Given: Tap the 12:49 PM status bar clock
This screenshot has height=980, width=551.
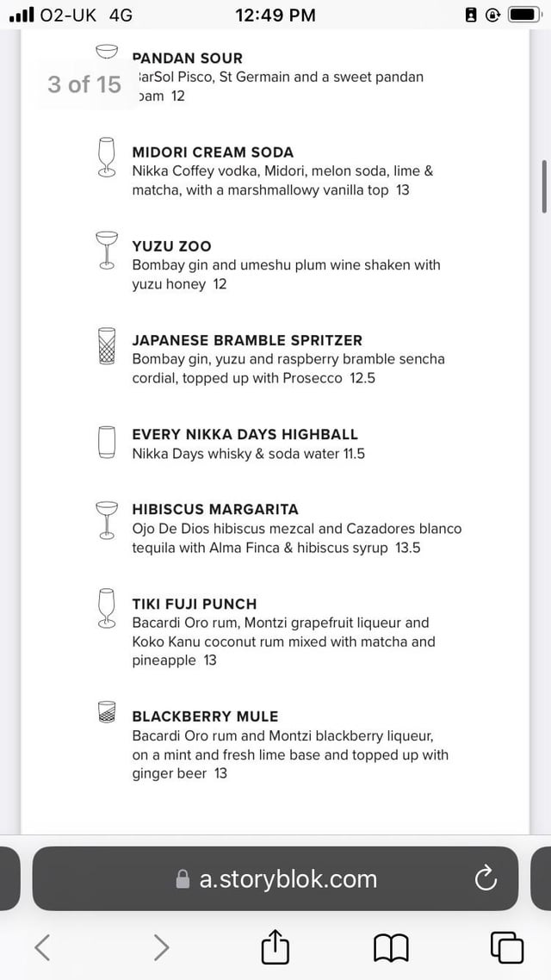Looking at the screenshot, I should tap(275, 15).
